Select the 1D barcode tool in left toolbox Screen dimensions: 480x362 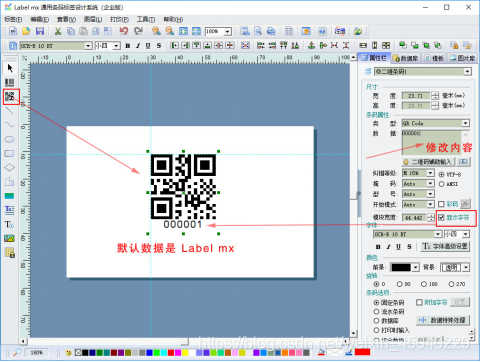tap(10, 82)
